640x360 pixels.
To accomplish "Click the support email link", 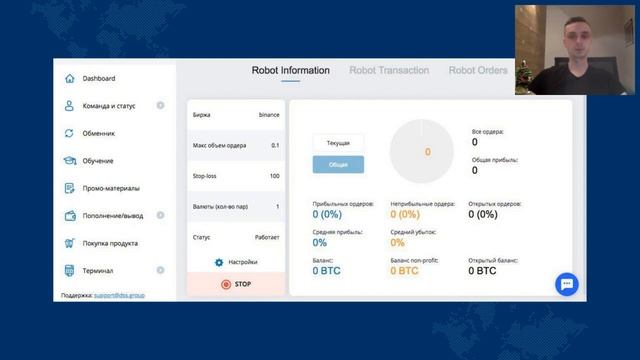I will click(x=119, y=295).
